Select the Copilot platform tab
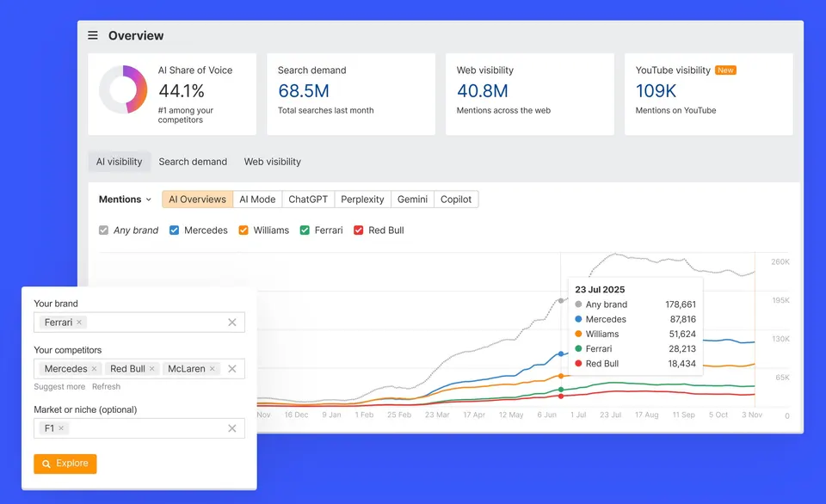This screenshot has height=504, width=826. click(x=456, y=199)
